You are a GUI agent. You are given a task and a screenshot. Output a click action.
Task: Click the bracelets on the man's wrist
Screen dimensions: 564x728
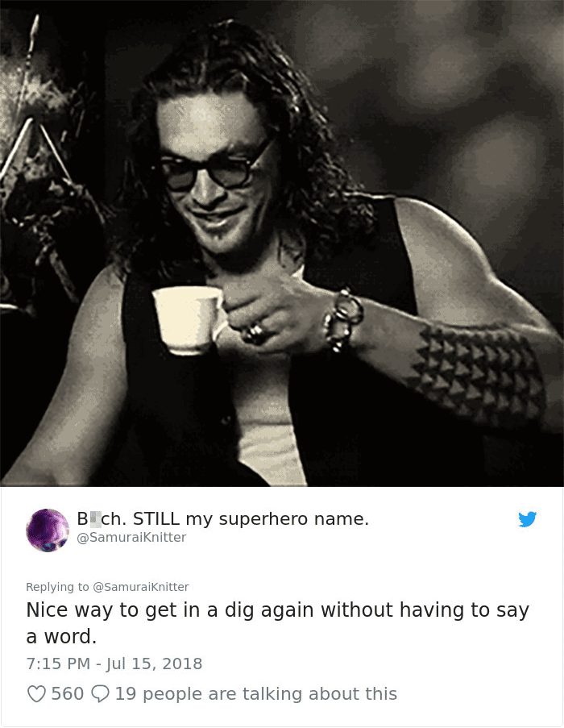pos(344,319)
